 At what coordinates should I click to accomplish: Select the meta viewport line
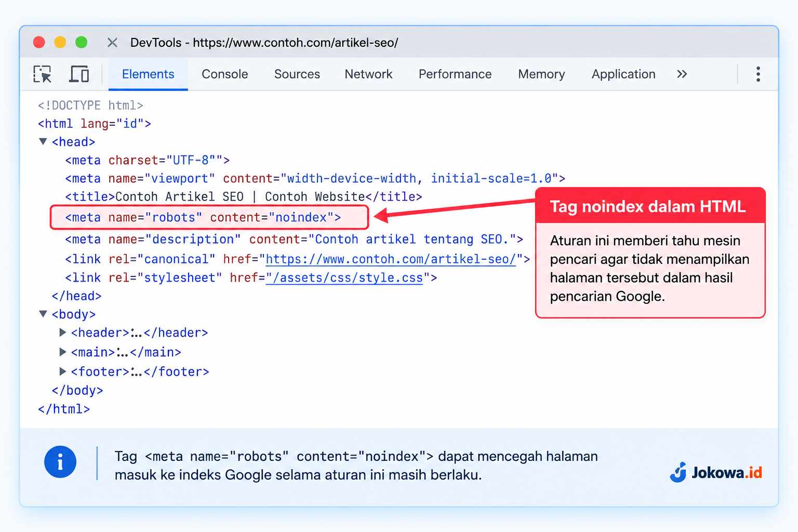pos(315,178)
